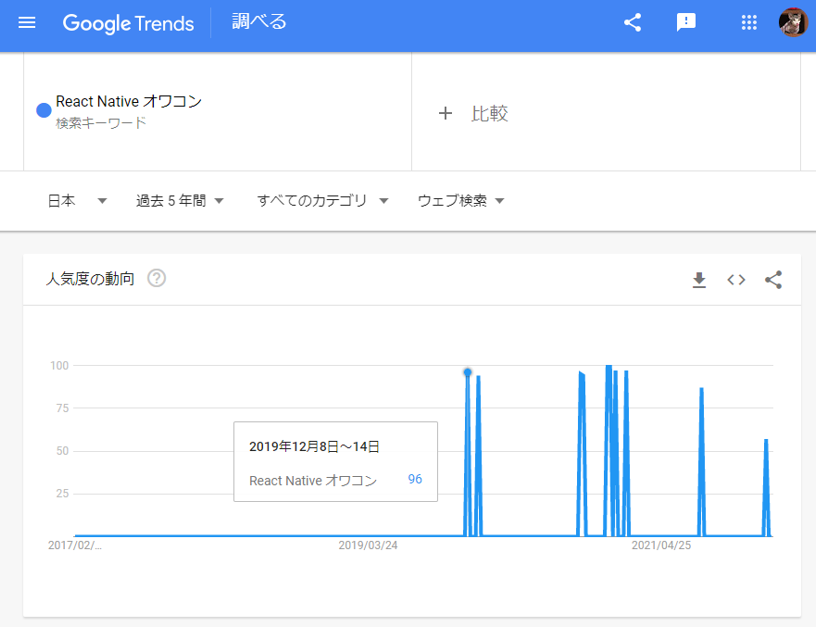Click the 人気度の動向 card title
This screenshot has height=627, width=816.
click(90, 279)
